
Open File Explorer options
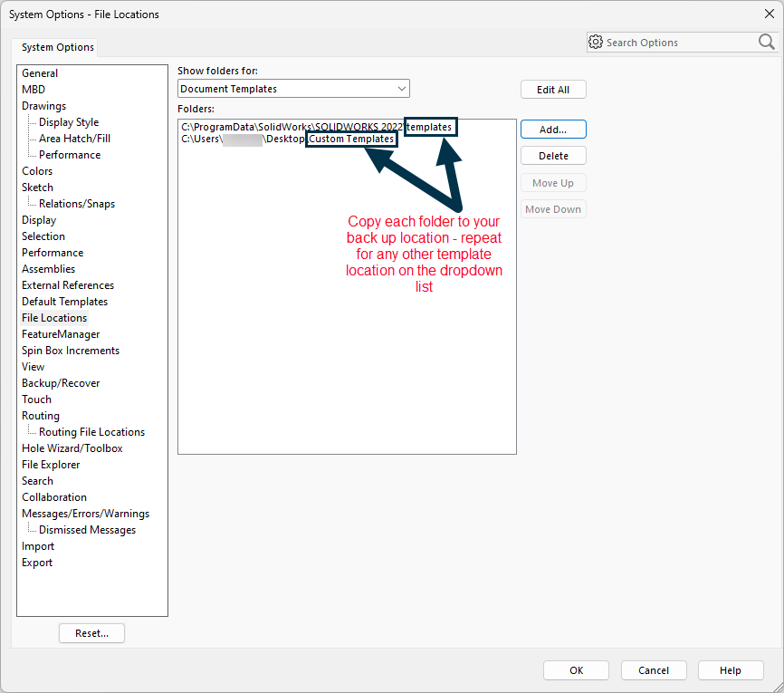point(51,465)
